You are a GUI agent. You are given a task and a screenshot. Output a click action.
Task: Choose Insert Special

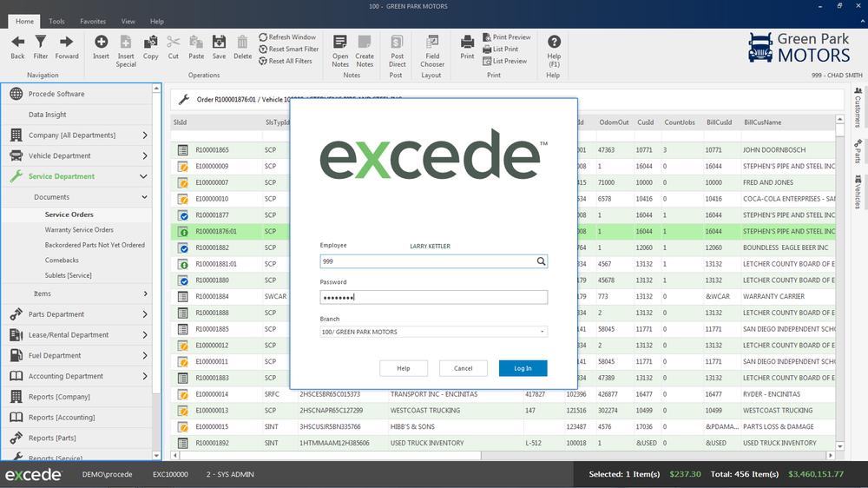pyautogui.click(x=126, y=51)
